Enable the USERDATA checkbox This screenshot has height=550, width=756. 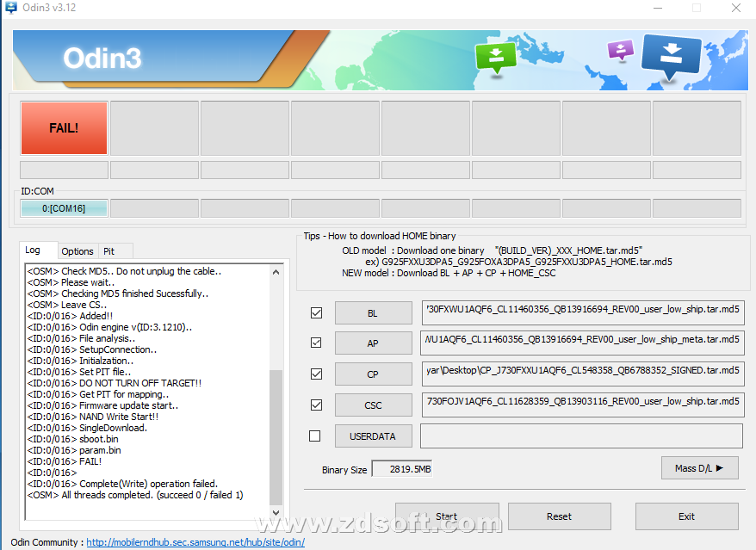(x=315, y=436)
